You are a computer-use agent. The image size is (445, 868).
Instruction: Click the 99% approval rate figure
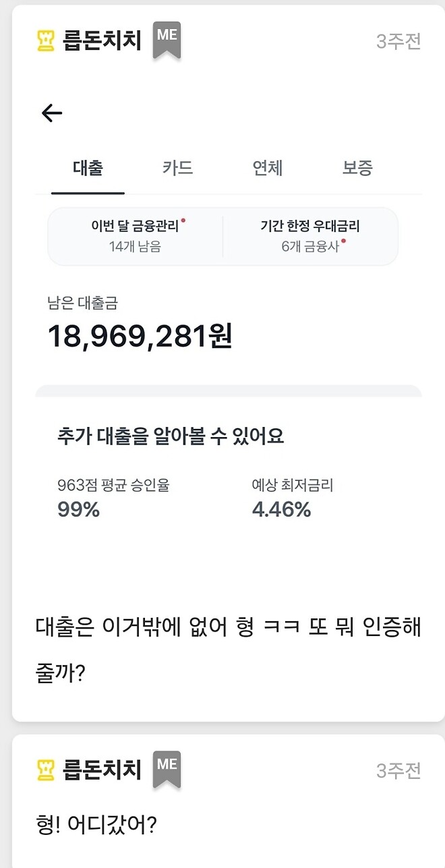click(x=78, y=511)
